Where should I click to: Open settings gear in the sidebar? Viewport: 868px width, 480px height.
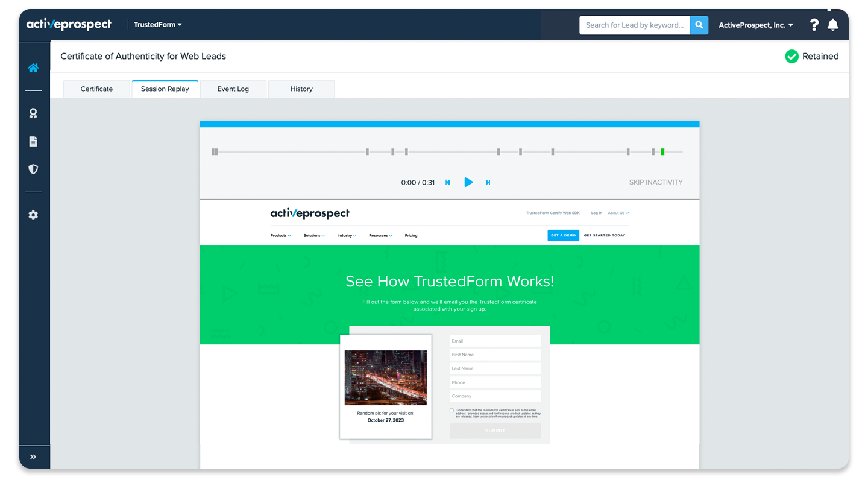(33, 215)
